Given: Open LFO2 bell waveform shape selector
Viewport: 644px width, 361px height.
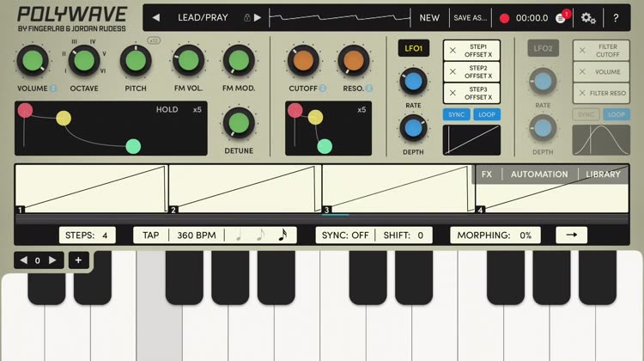Looking at the screenshot, I should 601,140.
